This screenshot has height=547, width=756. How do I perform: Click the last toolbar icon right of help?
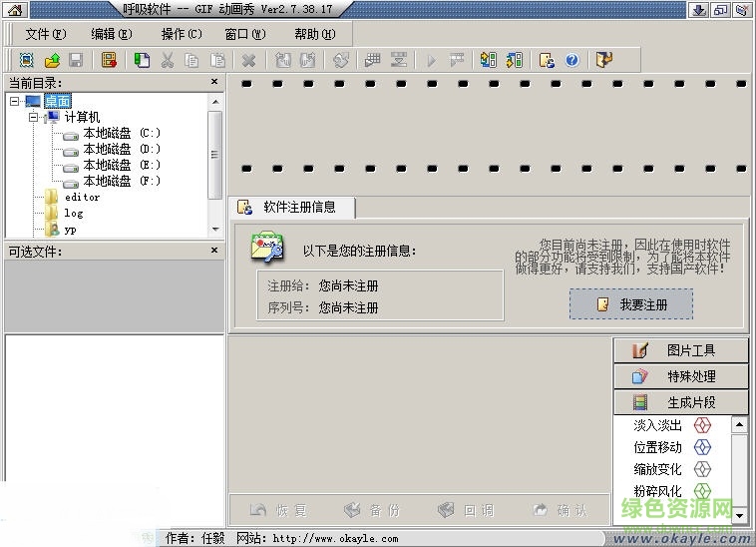[x=603, y=60]
